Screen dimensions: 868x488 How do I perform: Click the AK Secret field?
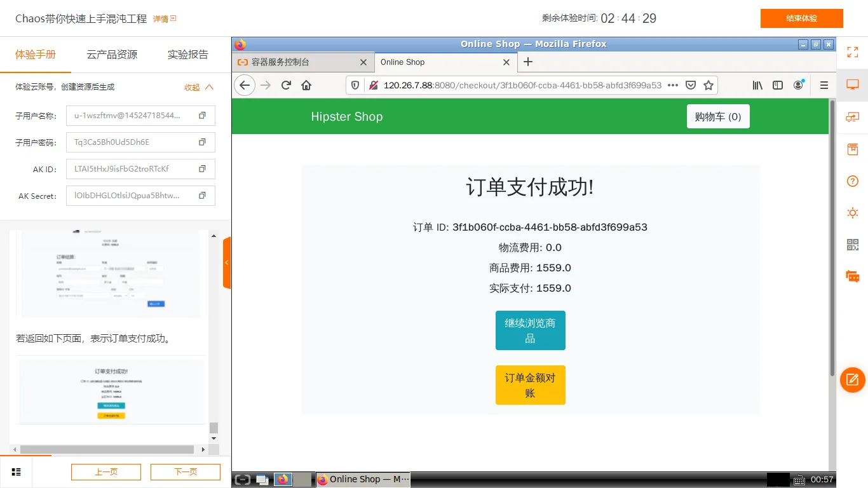(140, 196)
